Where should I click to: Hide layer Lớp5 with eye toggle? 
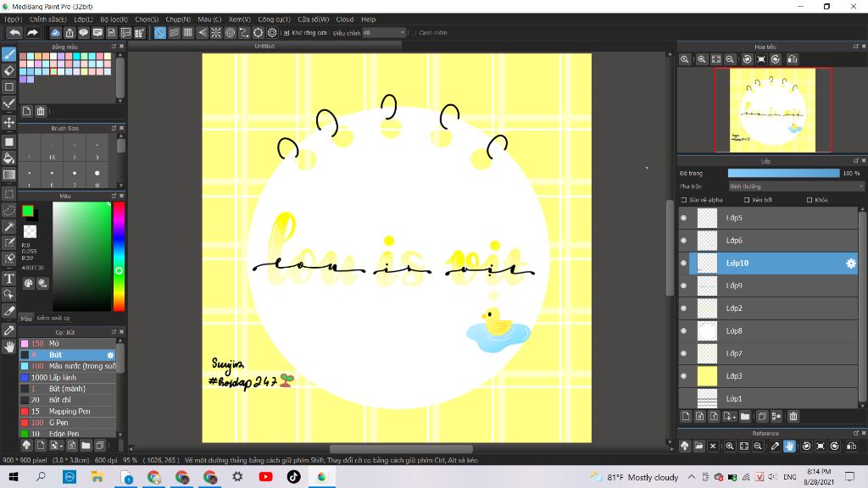click(684, 218)
